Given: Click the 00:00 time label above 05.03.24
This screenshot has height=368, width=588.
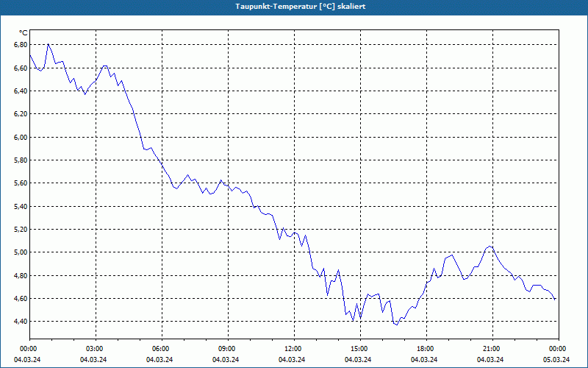Looking at the screenshot, I should click(x=557, y=349).
